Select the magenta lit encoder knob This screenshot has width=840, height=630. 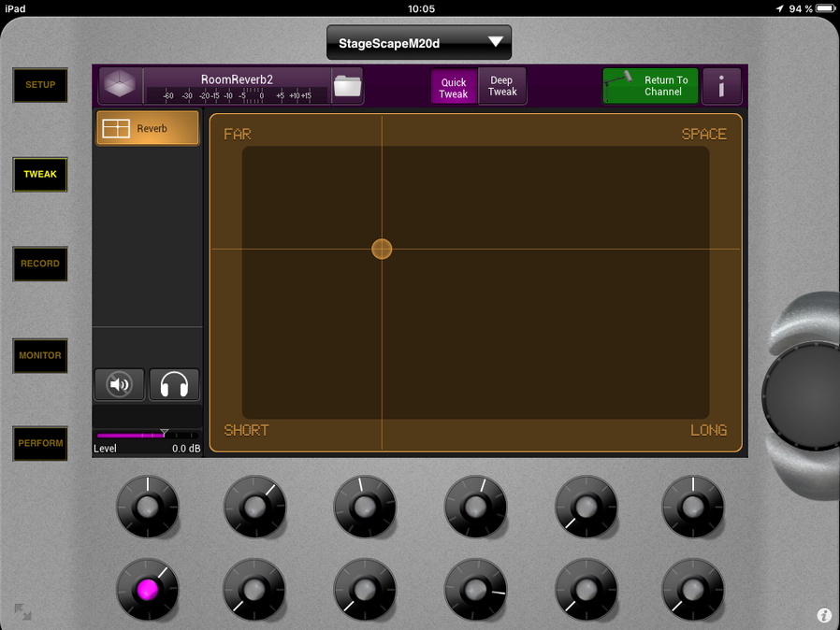147,590
